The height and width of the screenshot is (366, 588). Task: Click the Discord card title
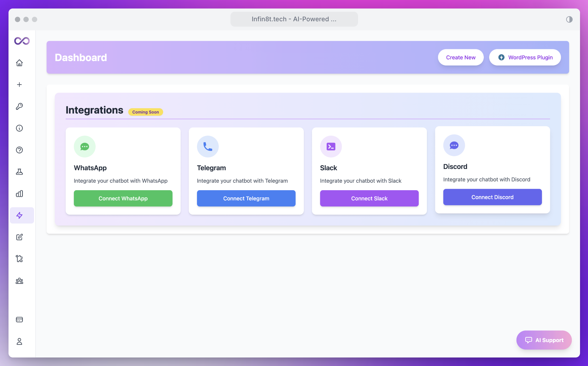455,167
